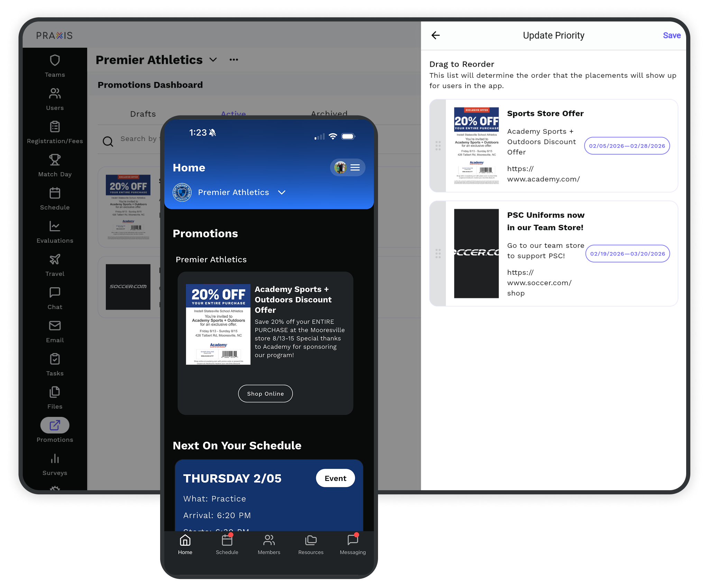
Task: Click the soccer.com promotion thumbnail in dashboard
Action: pos(128,287)
